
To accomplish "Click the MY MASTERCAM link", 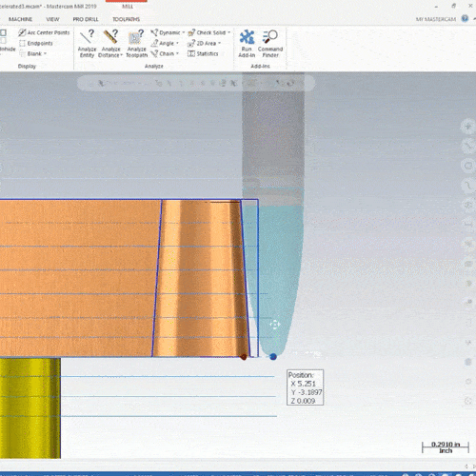I will (x=436, y=19).
